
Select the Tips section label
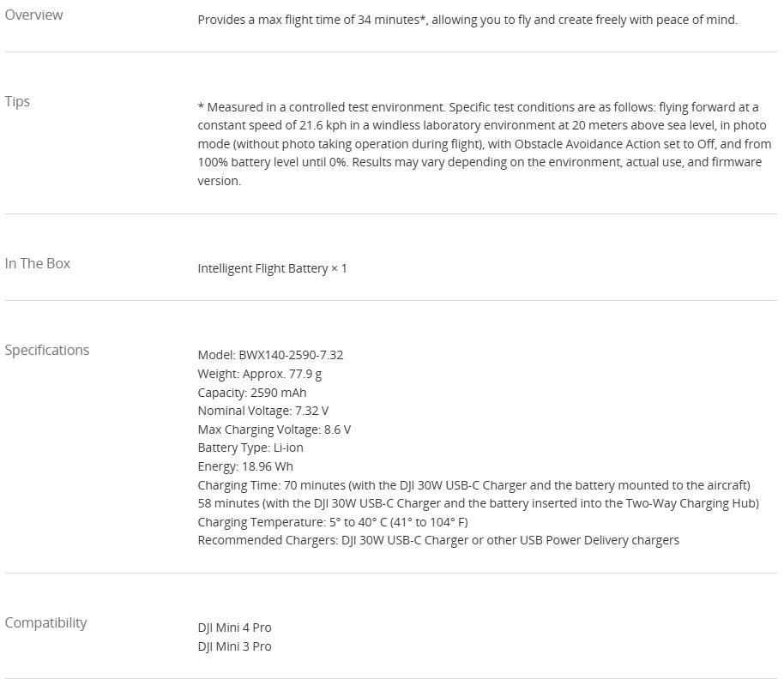pyautogui.click(x=17, y=101)
